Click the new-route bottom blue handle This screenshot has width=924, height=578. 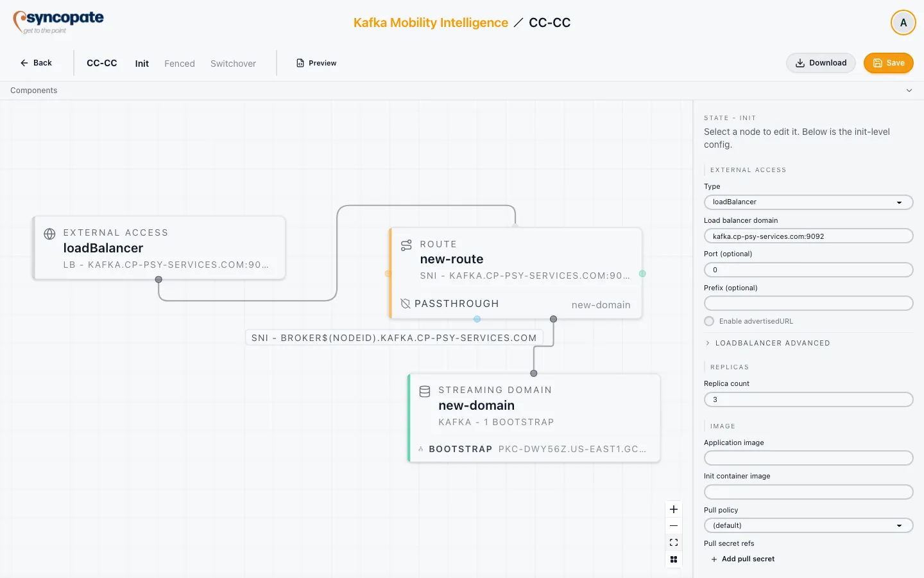tap(477, 319)
